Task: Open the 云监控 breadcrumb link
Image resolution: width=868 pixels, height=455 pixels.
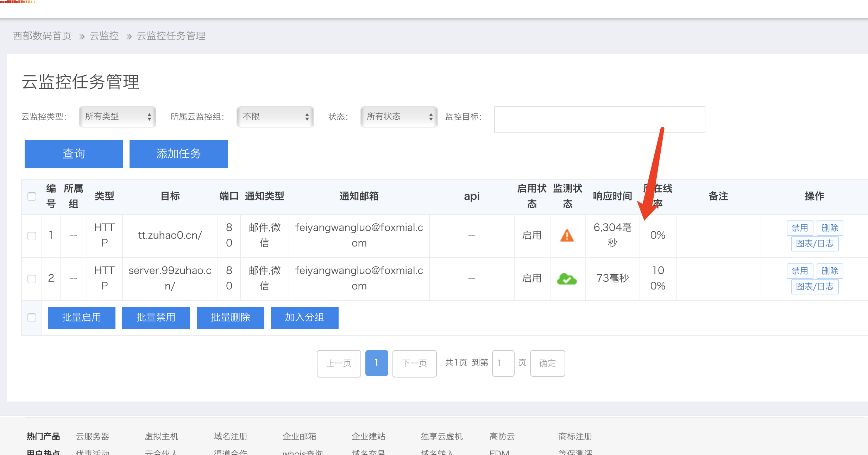Action: [x=104, y=36]
